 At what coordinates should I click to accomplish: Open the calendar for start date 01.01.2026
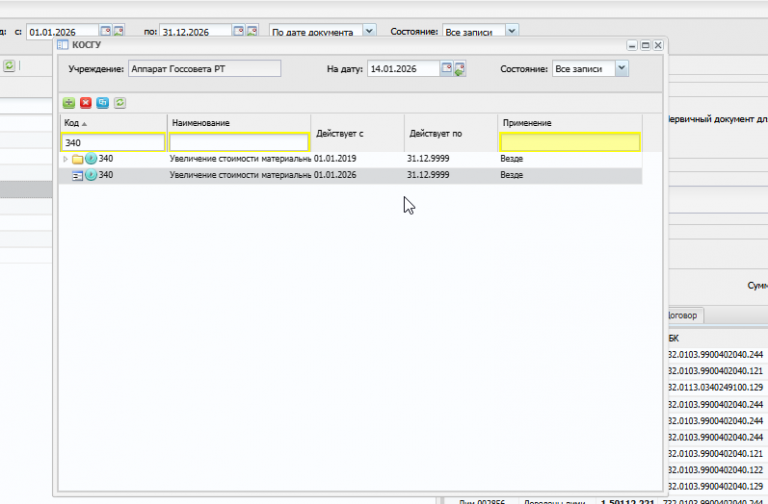click(105, 31)
